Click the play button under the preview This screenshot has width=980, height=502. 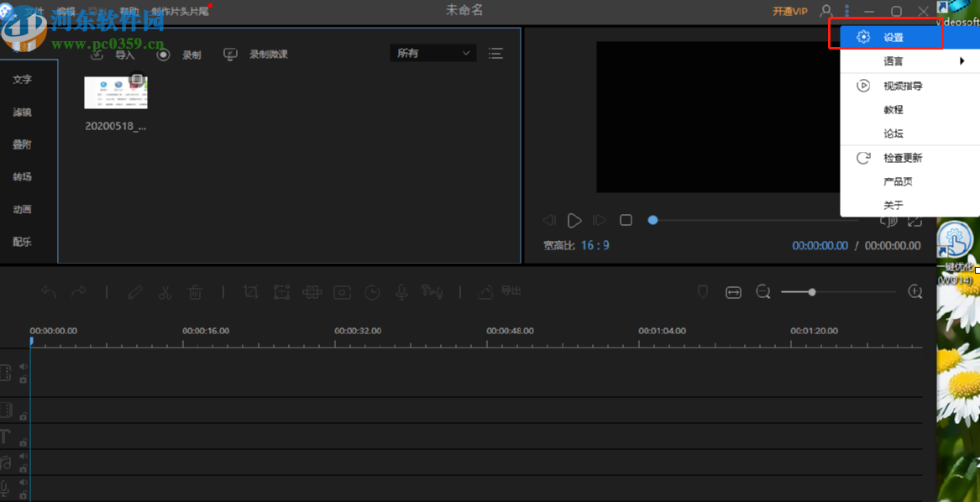(574, 221)
